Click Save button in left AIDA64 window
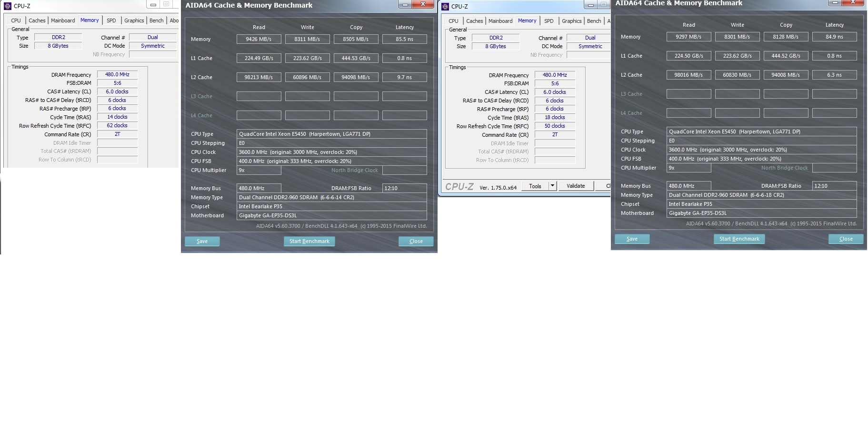868x446 pixels. tap(202, 241)
